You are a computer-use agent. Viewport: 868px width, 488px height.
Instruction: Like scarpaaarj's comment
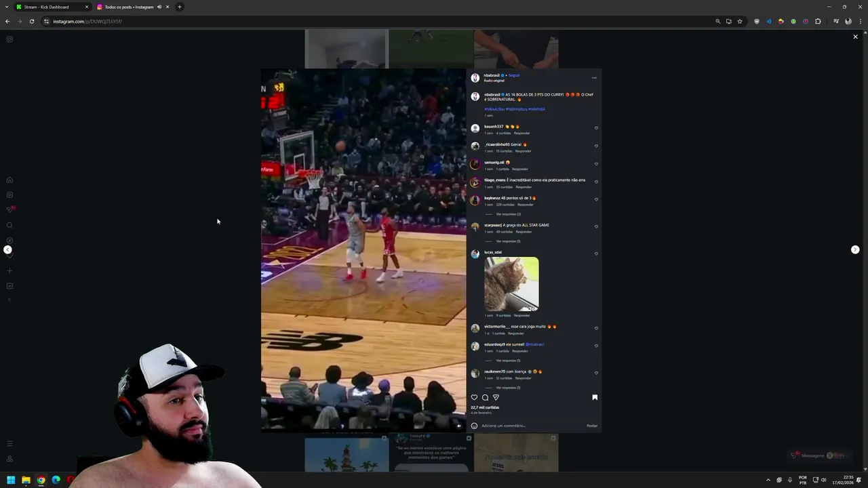[x=596, y=226]
